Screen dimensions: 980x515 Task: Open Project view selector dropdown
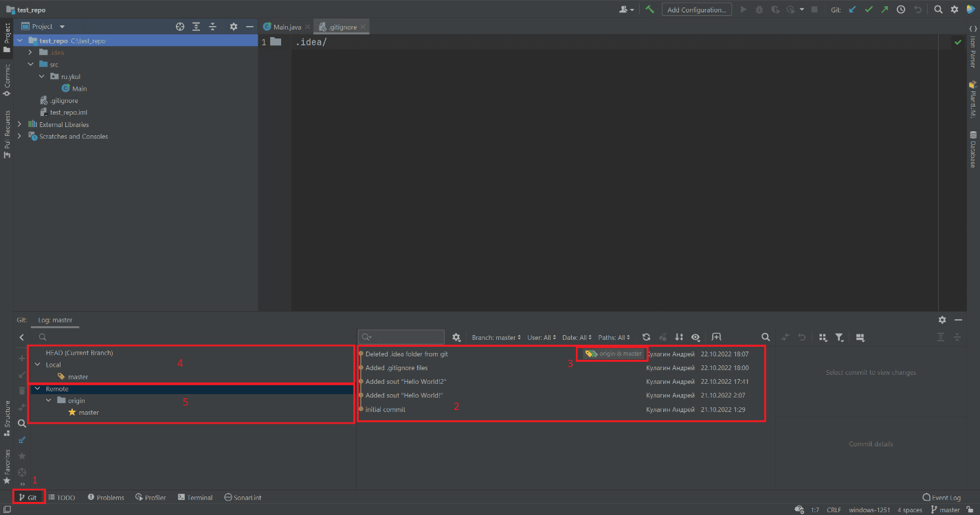[43, 26]
